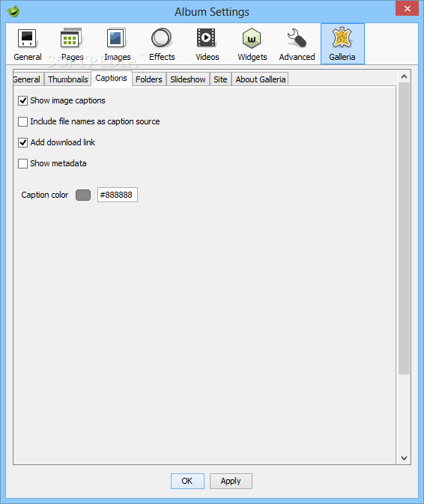This screenshot has width=424, height=504.
Task: Open the Images settings section
Action: point(117,44)
